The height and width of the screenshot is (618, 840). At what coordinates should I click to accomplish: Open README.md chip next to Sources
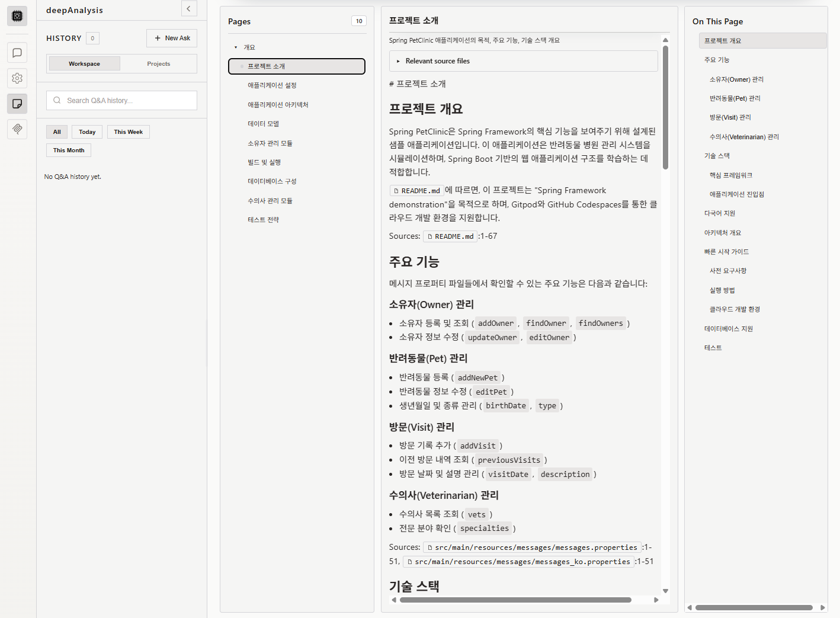point(450,236)
